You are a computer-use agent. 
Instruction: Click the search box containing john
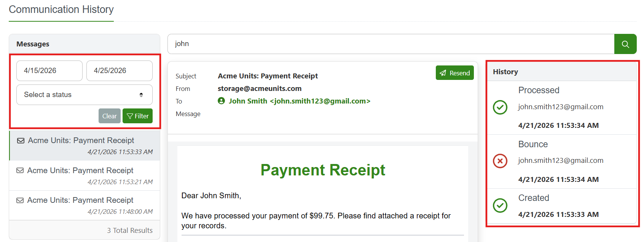point(391,44)
